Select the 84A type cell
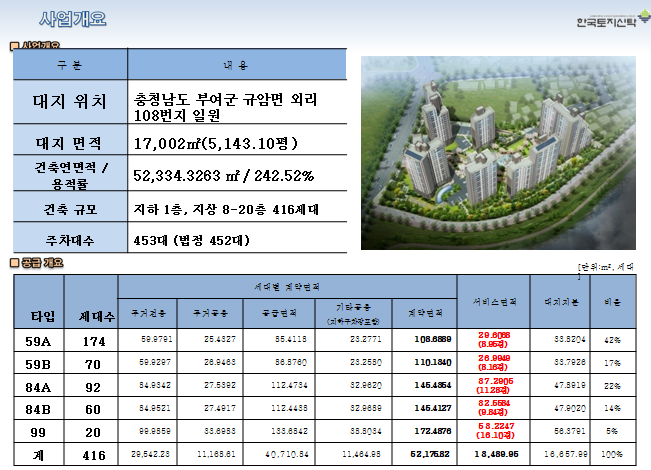The height and width of the screenshot is (470, 651). [38, 387]
